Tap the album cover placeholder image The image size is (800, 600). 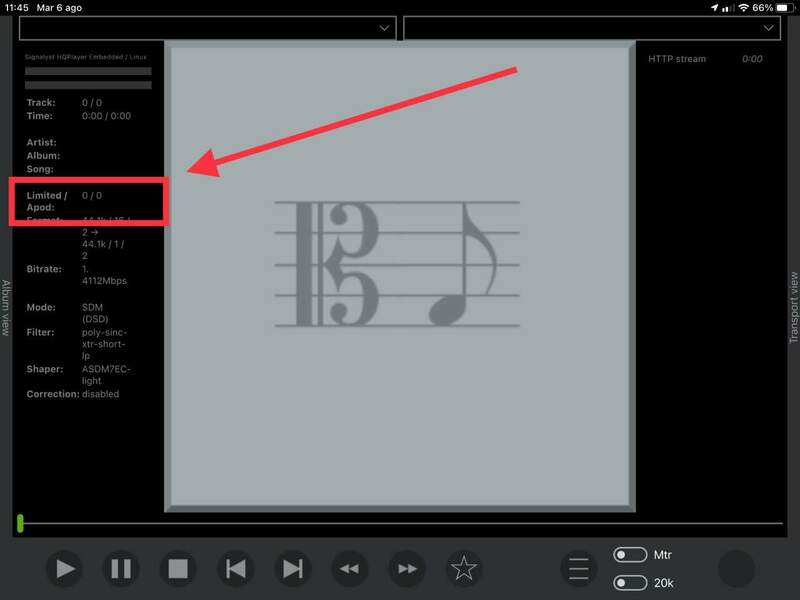pyautogui.click(x=399, y=276)
